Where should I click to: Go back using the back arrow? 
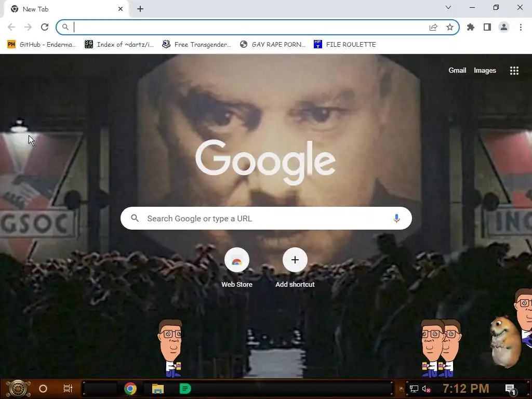pyautogui.click(x=11, y=27)
